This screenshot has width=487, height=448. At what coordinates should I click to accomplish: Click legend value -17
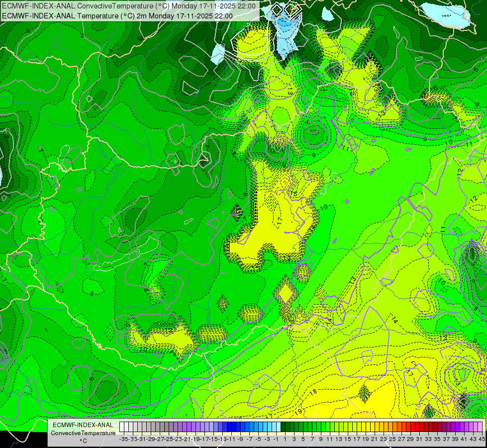[205, 440]
